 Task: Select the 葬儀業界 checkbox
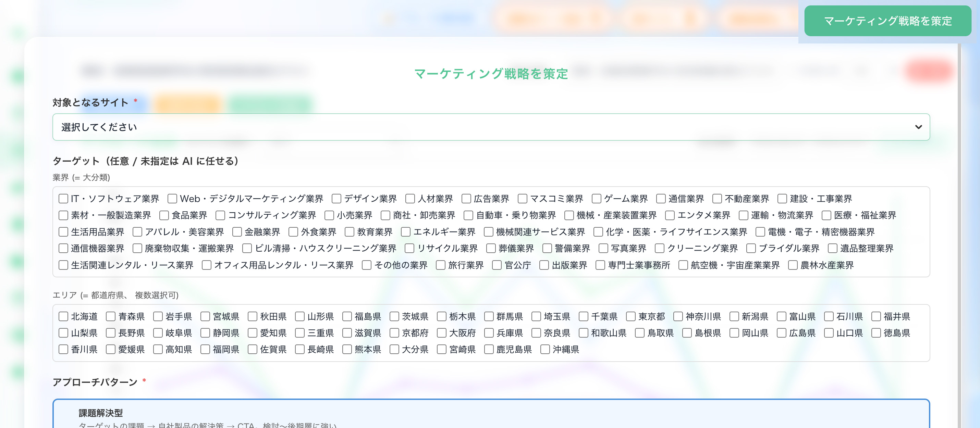pyautogui.click(x=491, y=249)
